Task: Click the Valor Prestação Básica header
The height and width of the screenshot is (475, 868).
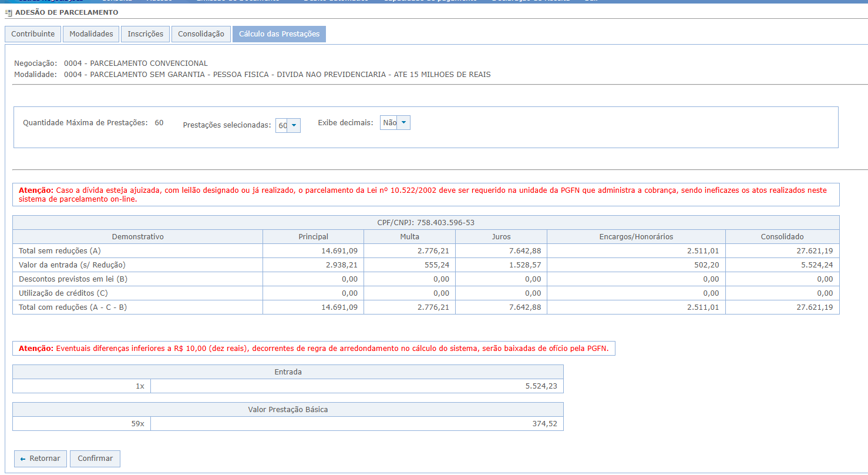Action: tap(288, 410)
